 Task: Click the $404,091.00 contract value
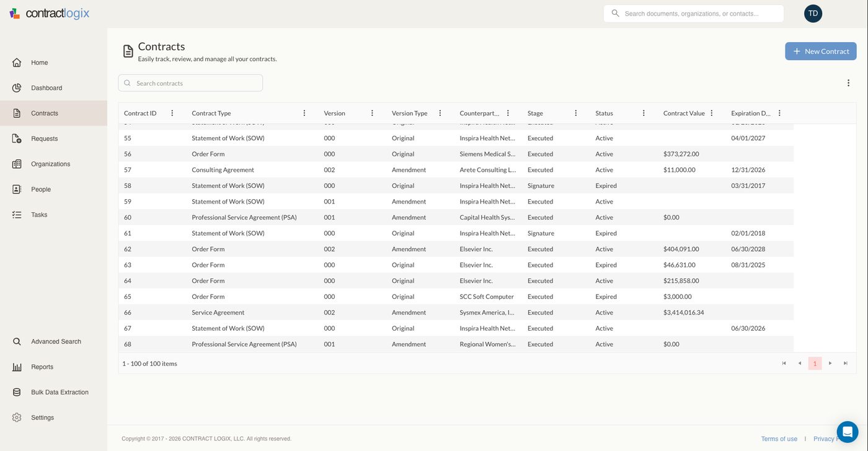[x=681, y=249]
